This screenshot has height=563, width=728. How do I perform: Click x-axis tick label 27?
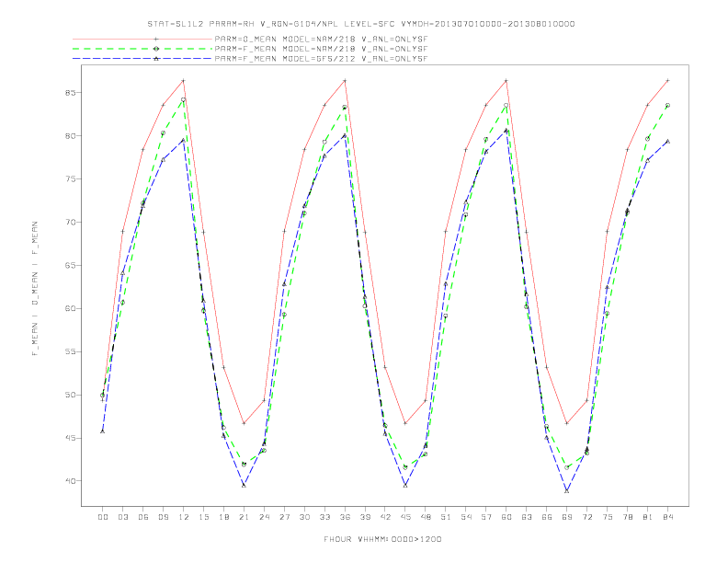[x=284, y=517]
